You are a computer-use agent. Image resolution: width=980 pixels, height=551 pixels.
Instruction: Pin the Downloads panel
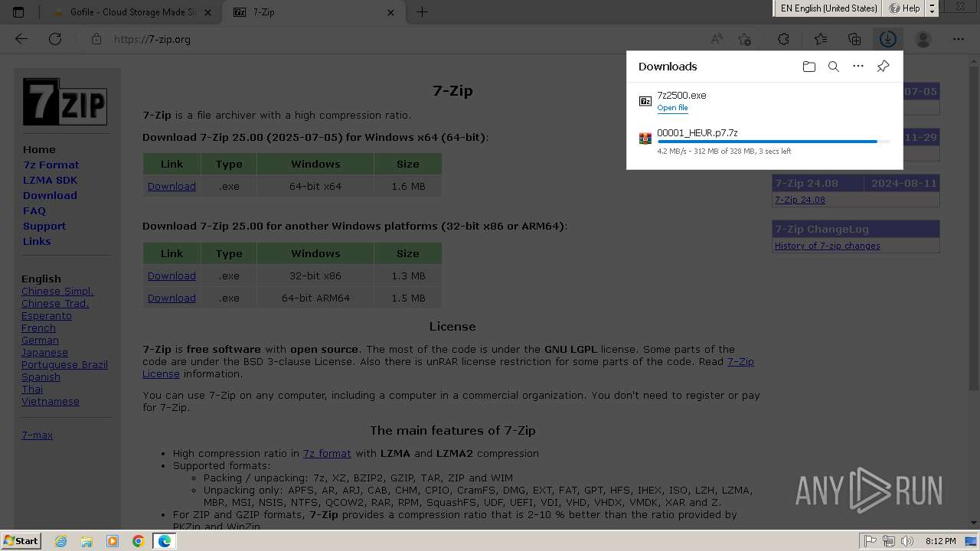click(x=883, y=67)
